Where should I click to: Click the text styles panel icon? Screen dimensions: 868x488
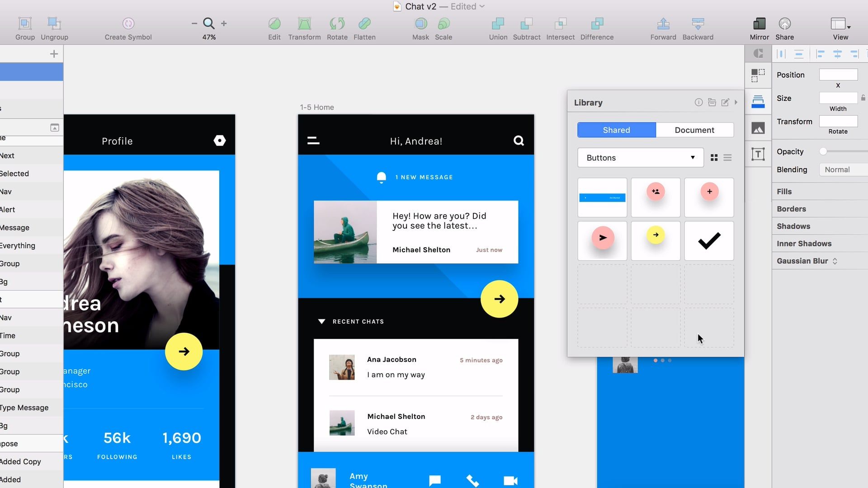tap(758, 155)
